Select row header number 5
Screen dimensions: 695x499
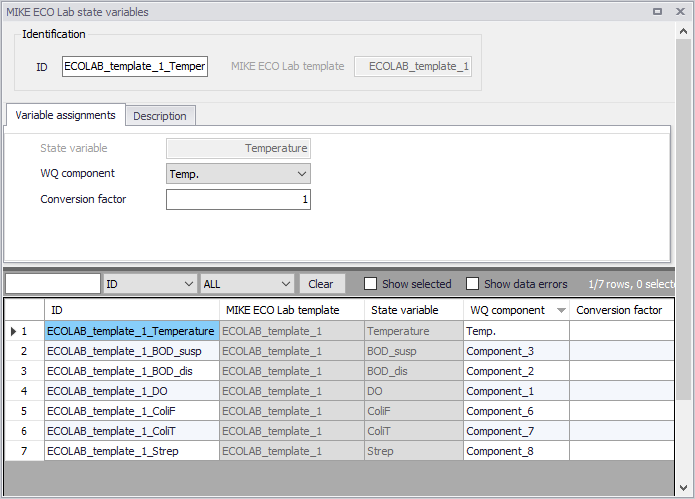[x=24, y=411]
